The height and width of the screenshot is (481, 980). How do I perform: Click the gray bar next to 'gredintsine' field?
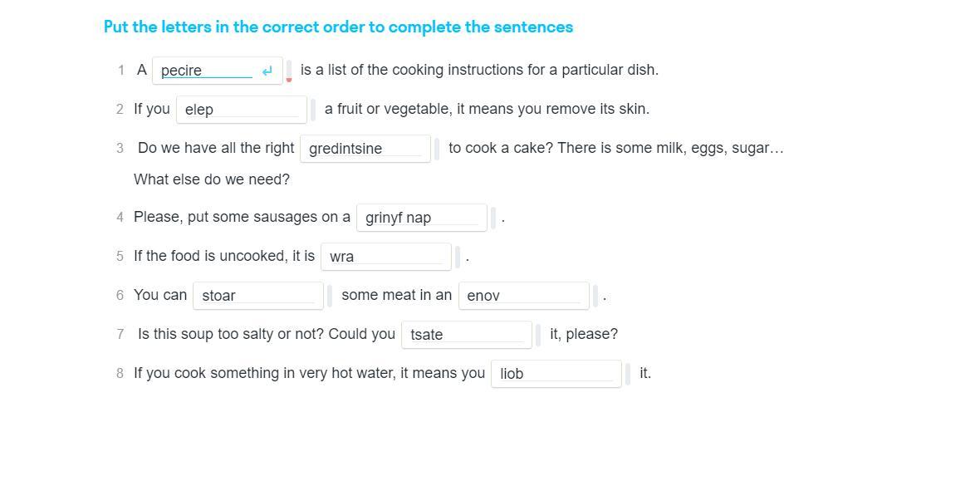pyautogui.click(x=437, y=149)
